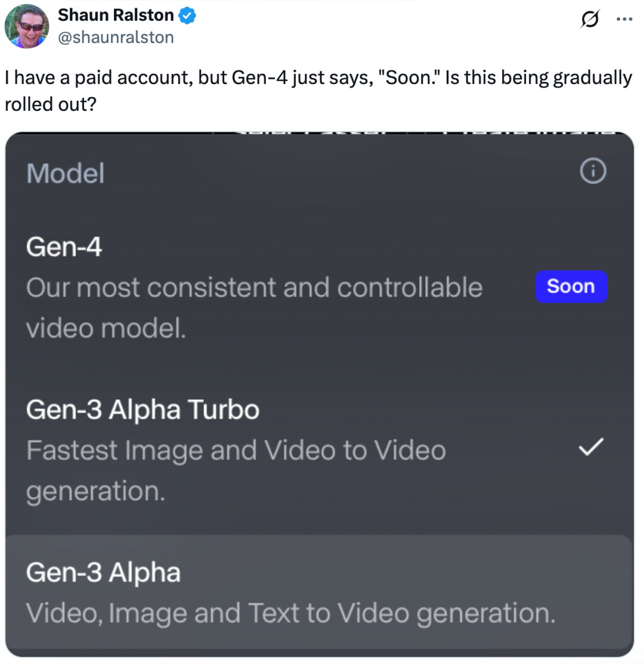Choose the Gen-3 Alpha model
Screen dimensions: 644x664
coord(103,572)
